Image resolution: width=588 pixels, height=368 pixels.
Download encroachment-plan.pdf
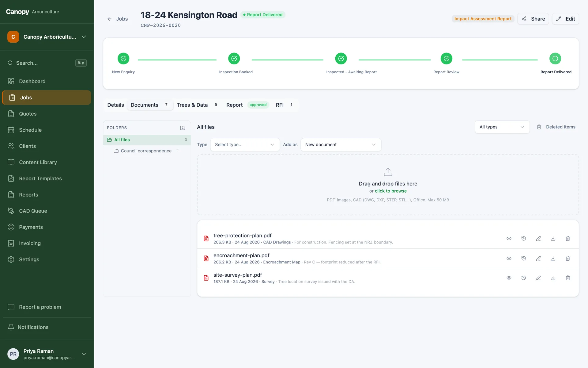[553, 259]
